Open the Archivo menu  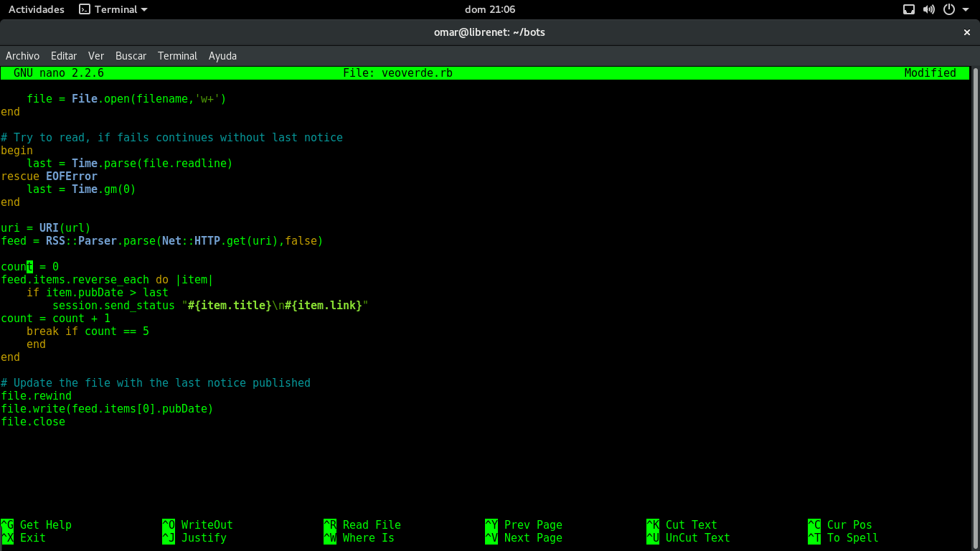[x=22, y=56]
